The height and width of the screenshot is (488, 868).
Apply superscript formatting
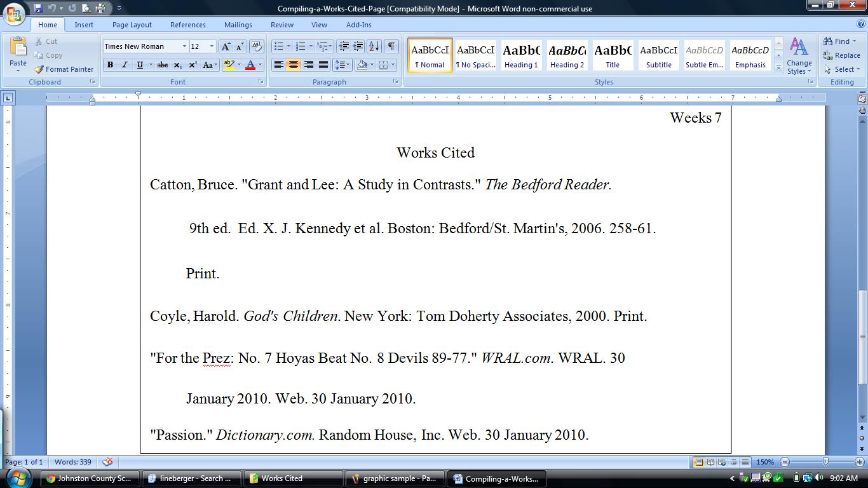[193, 65]
